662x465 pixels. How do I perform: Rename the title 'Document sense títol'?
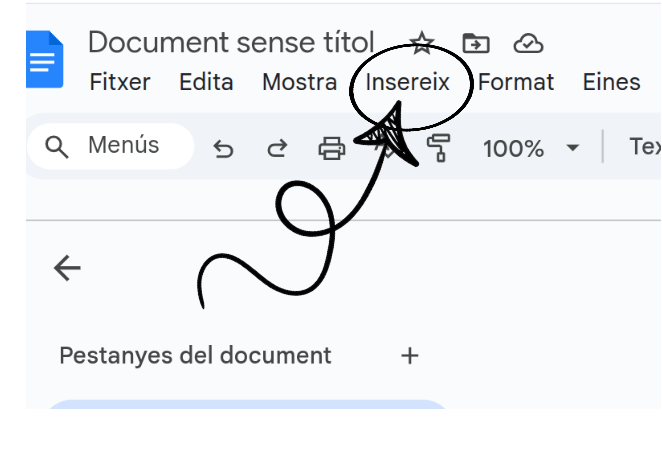pos(230,43)
